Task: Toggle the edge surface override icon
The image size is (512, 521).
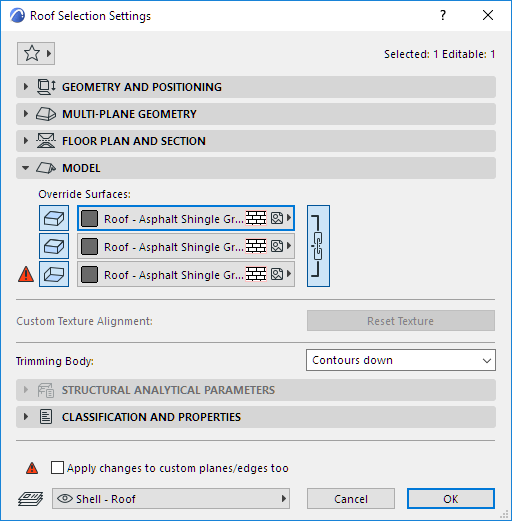Action: click(x=54, y=246)
